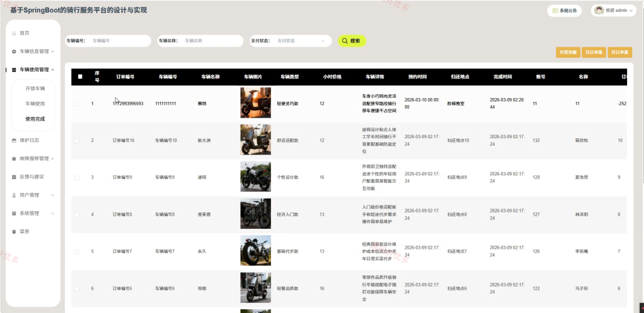Click the 系统公告 message icon
This screenshot has height=313, width=644.
tap(555, 11)
